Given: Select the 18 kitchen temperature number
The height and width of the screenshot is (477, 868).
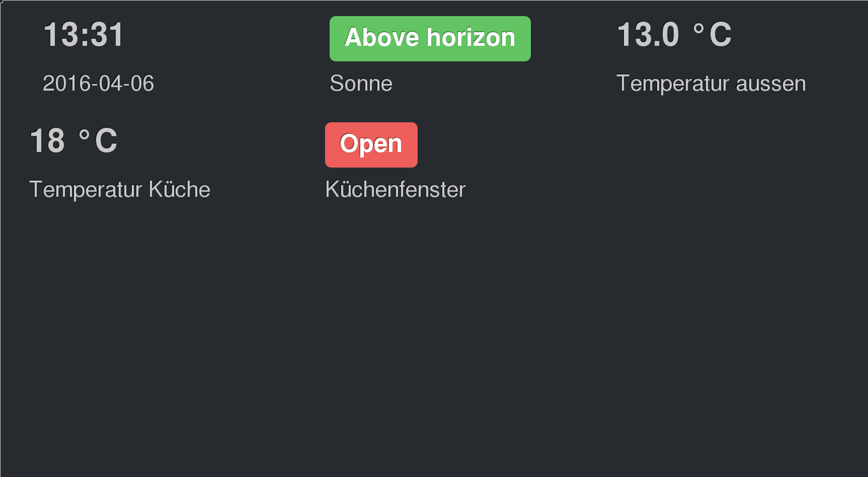Looking at the screenshot, I should [47, 141].
